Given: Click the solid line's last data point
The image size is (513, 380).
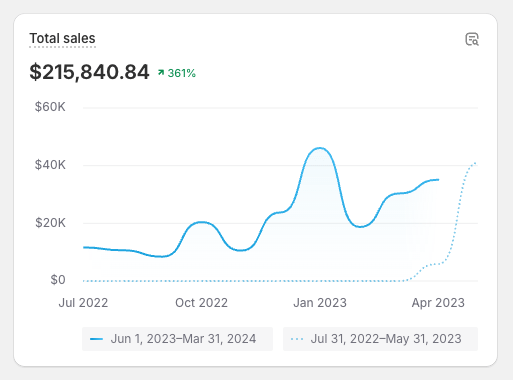Looking at the screenshot, I should 438,180.
